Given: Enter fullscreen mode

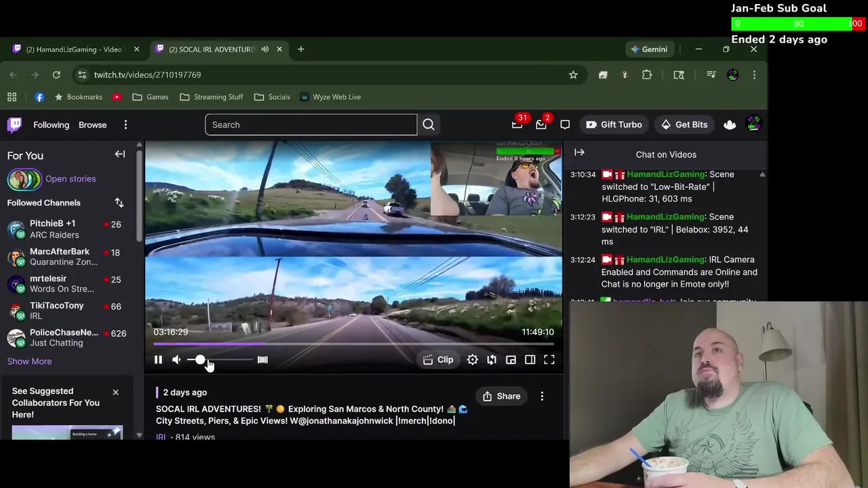Looking at the screenshot, I should 549,360.
